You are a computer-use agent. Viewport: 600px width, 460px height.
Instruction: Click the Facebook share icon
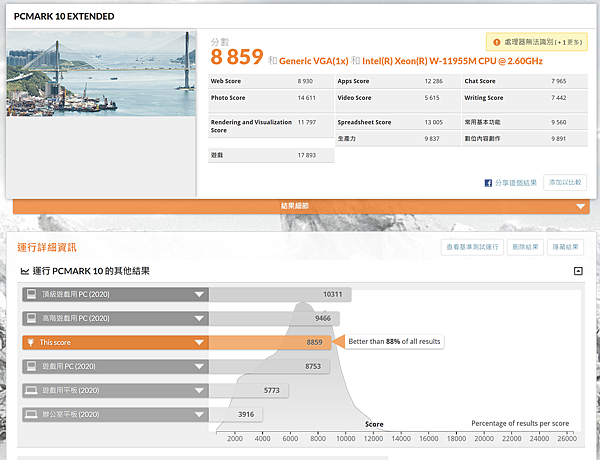(x=488, y=183)
